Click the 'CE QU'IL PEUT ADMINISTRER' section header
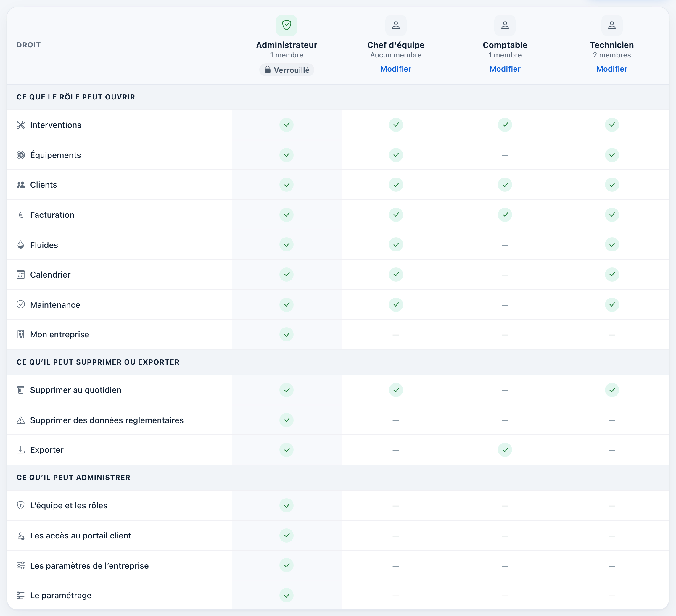This screenshot has height=616, width=676. (73, 477)
